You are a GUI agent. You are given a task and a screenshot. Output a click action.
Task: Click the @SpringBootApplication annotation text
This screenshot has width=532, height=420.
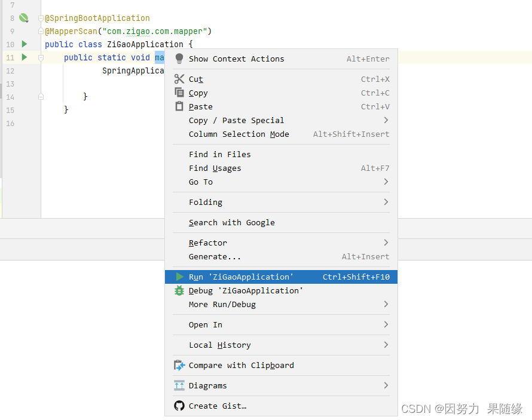(97, 18)
